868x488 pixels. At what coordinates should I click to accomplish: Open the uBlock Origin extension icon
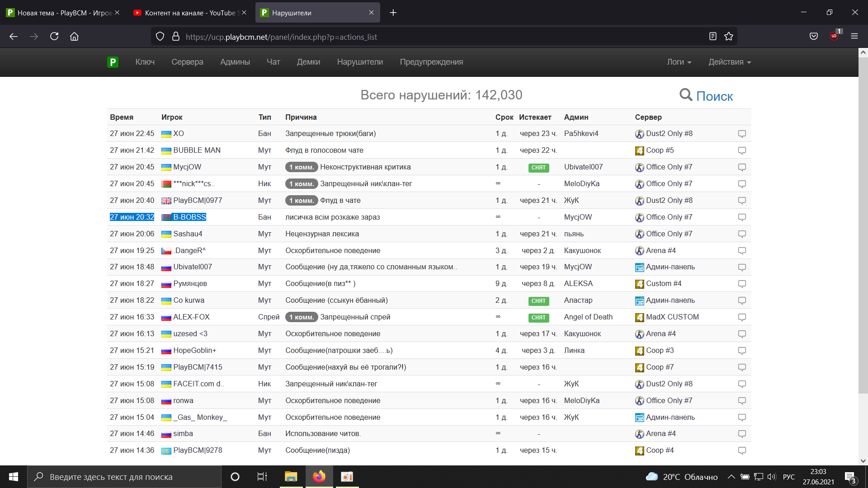(835, 36)
